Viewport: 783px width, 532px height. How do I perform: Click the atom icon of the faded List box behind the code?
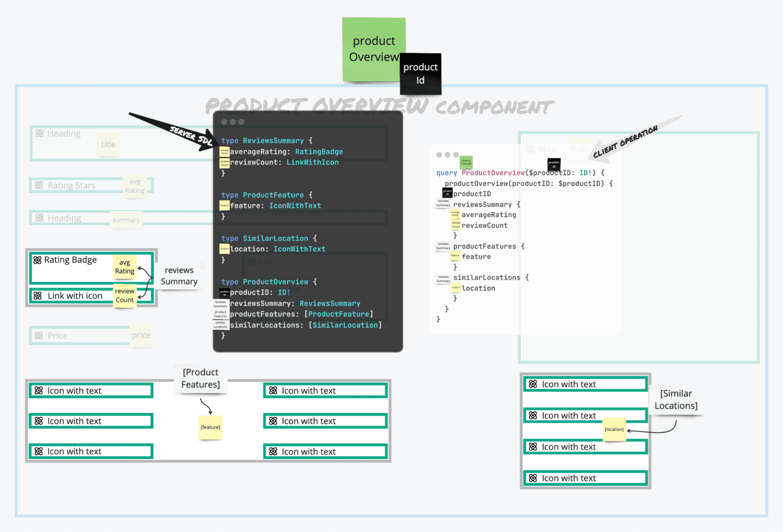(x=252, y=261)
